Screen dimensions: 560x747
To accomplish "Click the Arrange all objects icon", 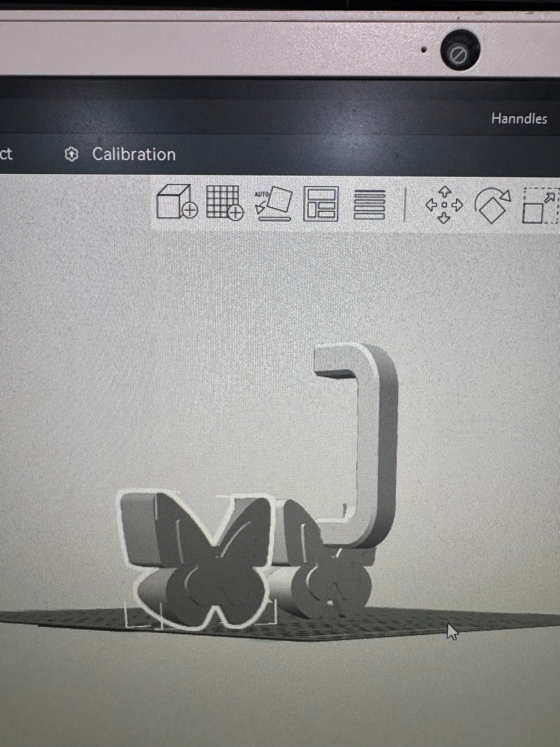I will 321,204.
